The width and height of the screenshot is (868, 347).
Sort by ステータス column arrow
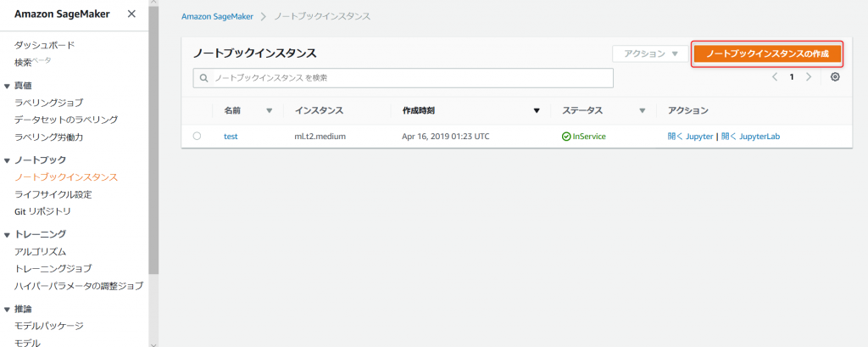pos(643,111)
